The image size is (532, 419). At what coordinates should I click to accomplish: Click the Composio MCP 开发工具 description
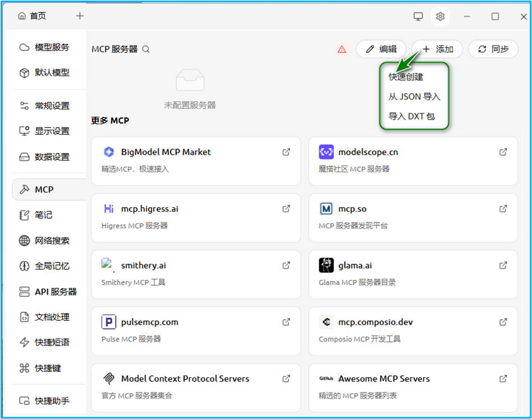pos(359,339)
